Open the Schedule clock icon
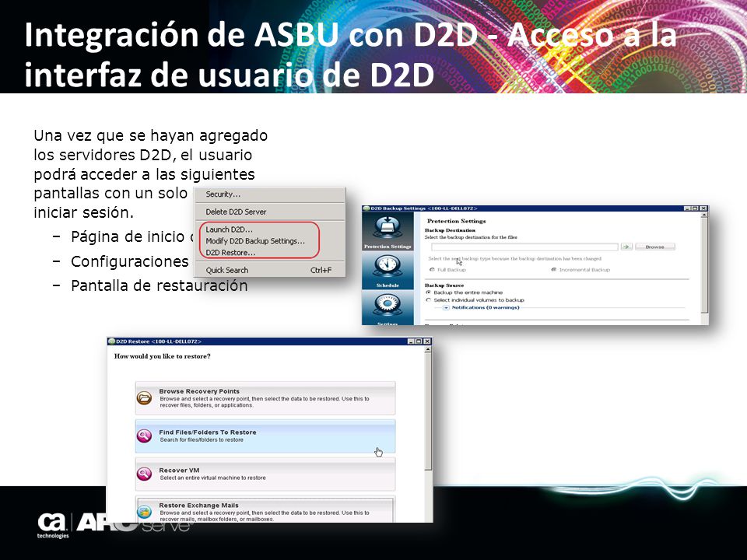Image resolution: width=747 pixels, height=560 pixels. (388, 270)
